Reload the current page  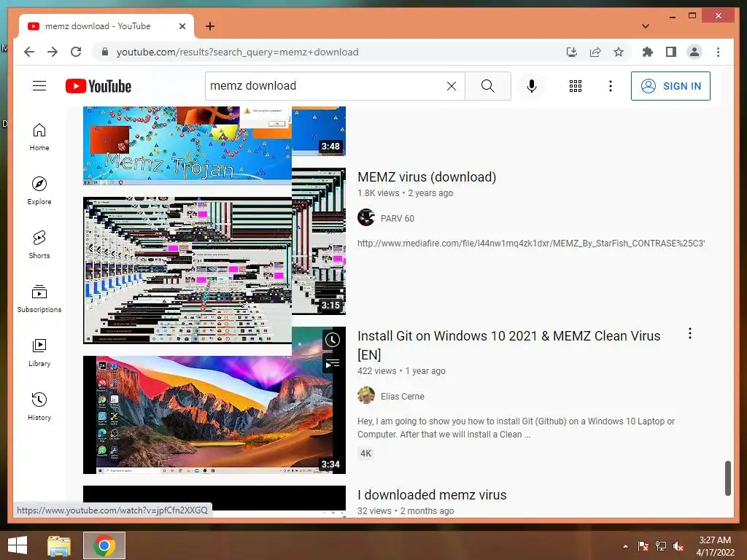coord(76,52)
